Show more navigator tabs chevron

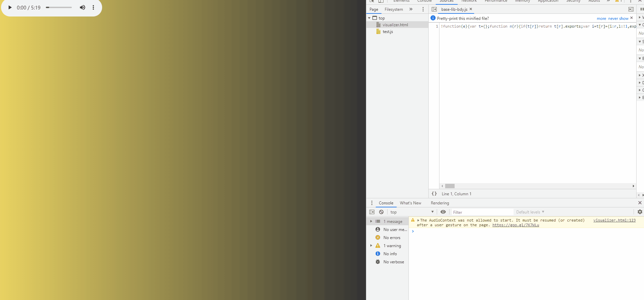411,9
